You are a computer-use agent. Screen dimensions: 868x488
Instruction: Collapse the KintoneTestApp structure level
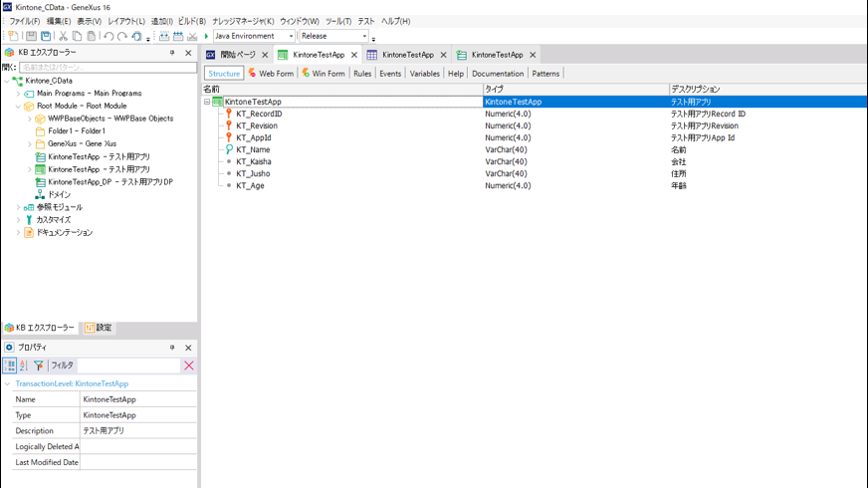(x=207, y=102)
